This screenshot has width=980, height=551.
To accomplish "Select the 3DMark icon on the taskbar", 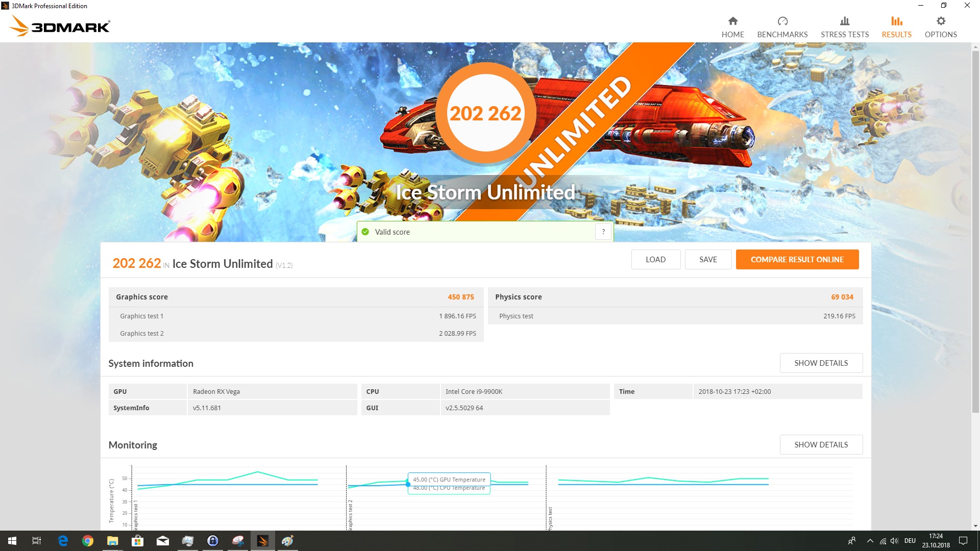I will (x=262, y=541).
